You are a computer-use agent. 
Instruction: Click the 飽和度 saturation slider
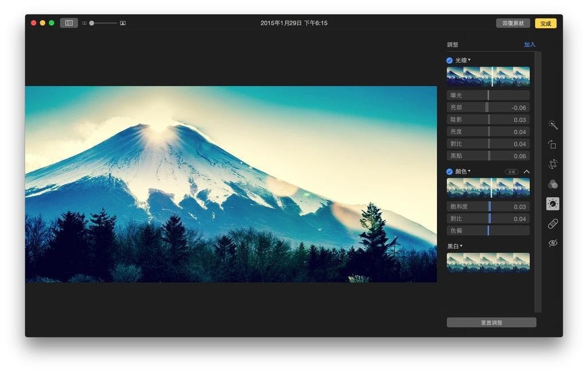488,207
